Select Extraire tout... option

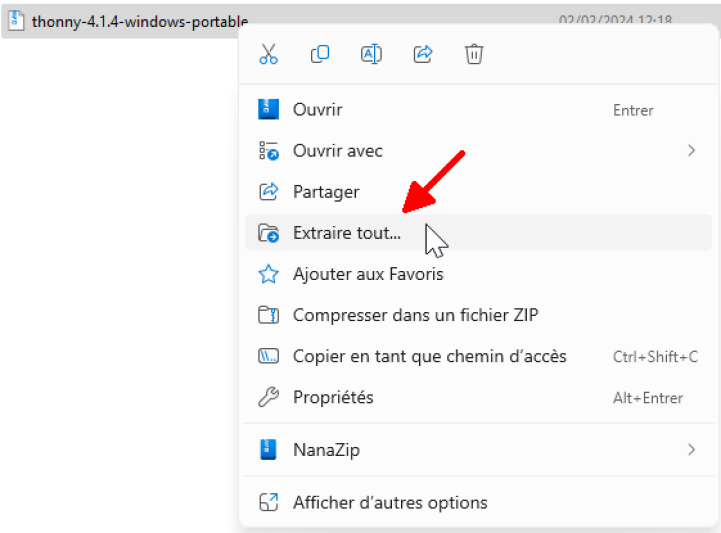[346, 233]
